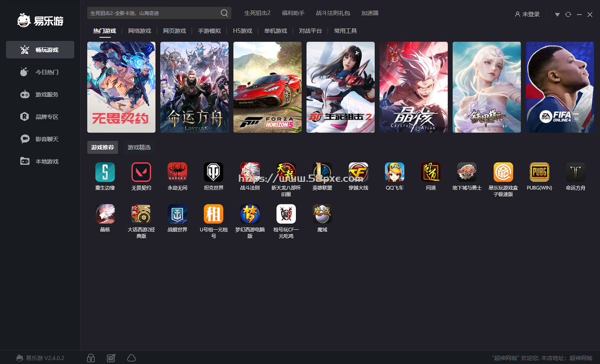Open the 战斗法则 game icon
The image size is (600, 364).
coord(250,172)
